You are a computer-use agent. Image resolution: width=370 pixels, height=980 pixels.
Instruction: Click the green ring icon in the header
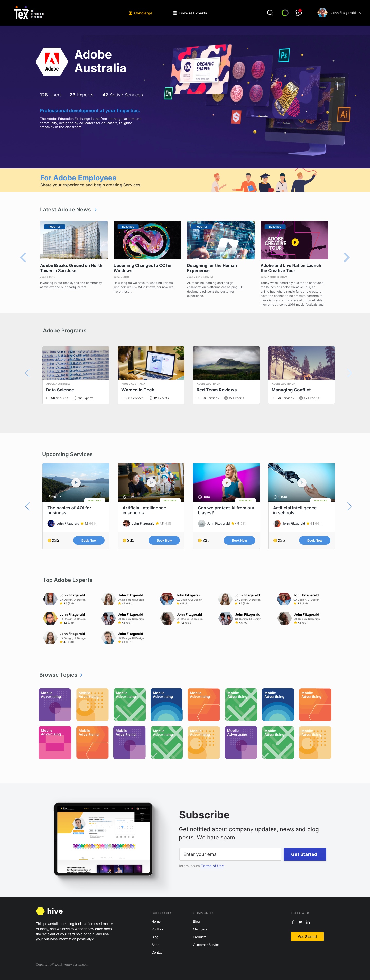[285, 13]
